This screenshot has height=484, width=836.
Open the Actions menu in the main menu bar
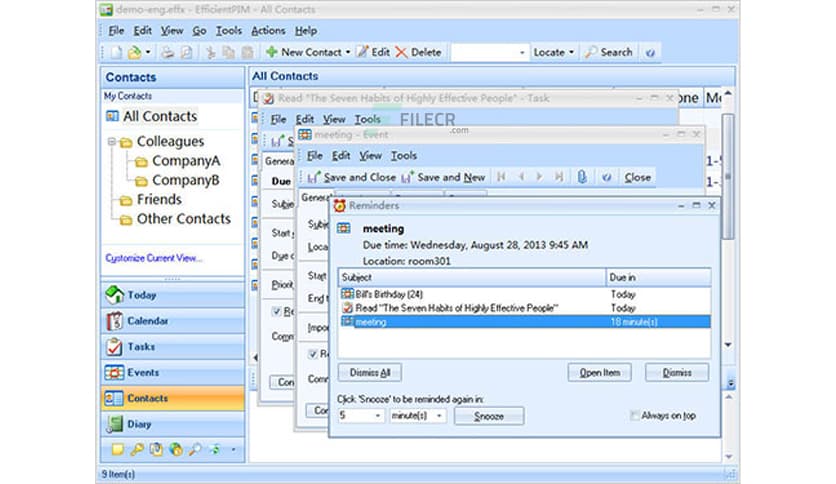(268, 31)
